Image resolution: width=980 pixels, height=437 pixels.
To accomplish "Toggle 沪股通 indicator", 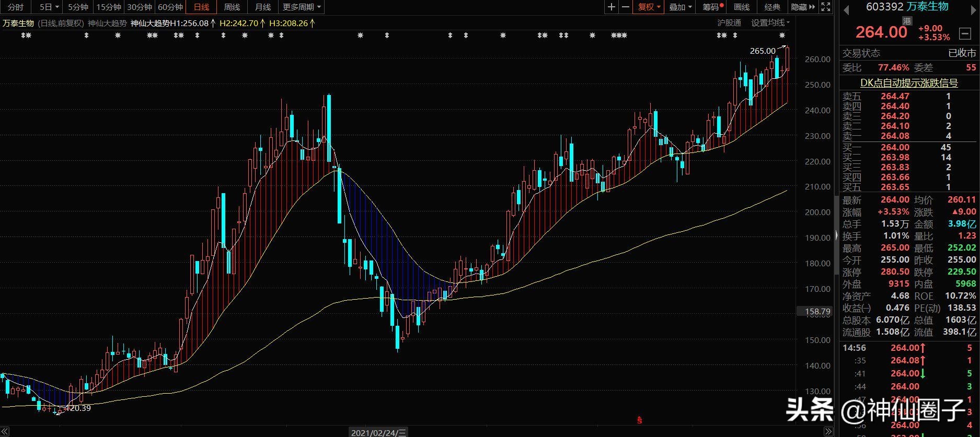I will (729, 23).
